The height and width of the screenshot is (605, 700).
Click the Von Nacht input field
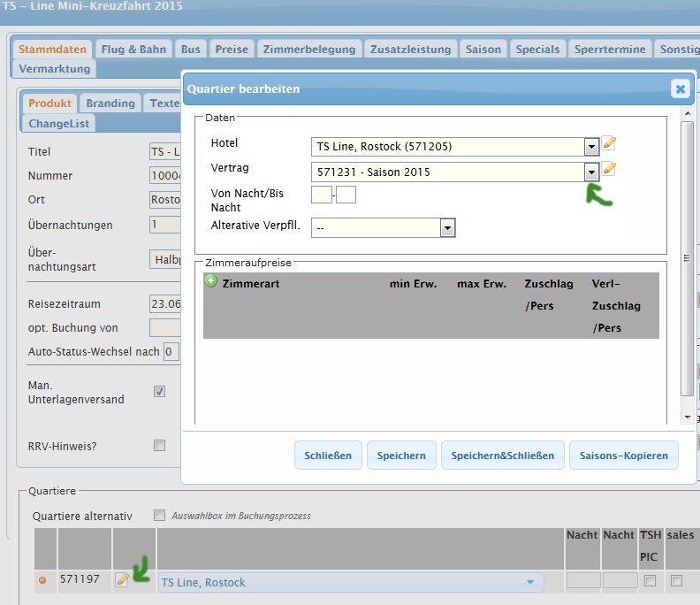coord(321,195)
